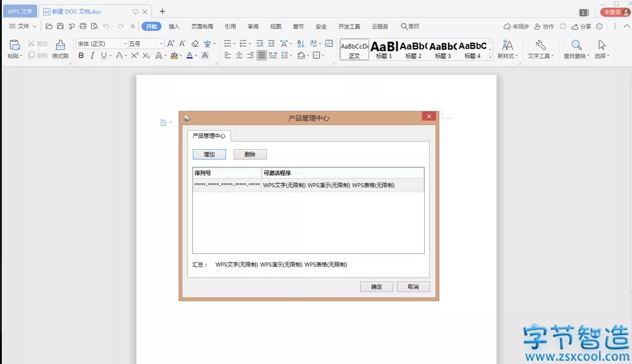The width and height of the screenshot is (632, 364).
Task: Click 增加 button in the dialog
Action: 209,154
